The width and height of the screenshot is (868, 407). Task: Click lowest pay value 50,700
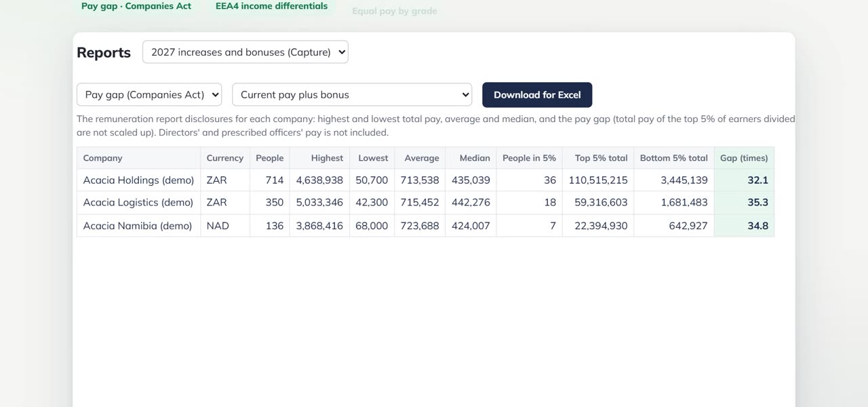[x=372, y=180]
